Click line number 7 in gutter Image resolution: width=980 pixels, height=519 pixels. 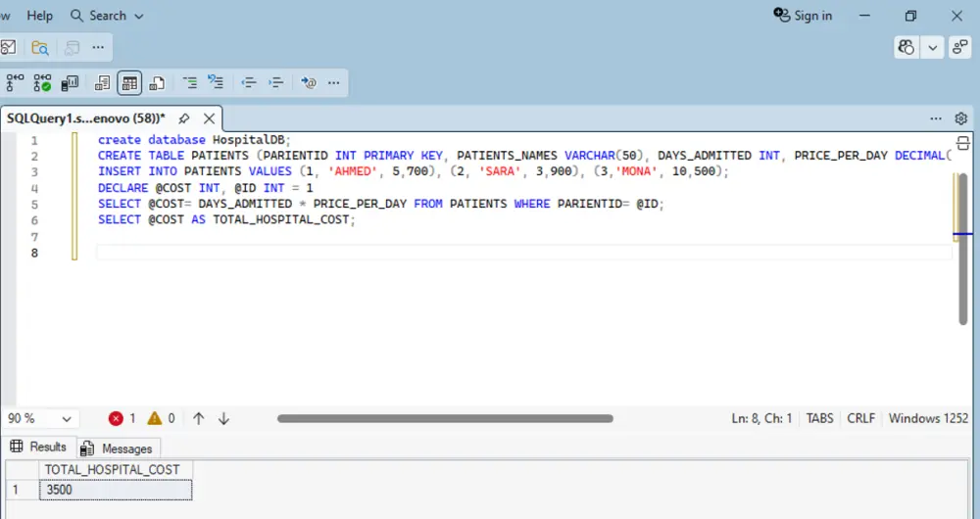34,237
